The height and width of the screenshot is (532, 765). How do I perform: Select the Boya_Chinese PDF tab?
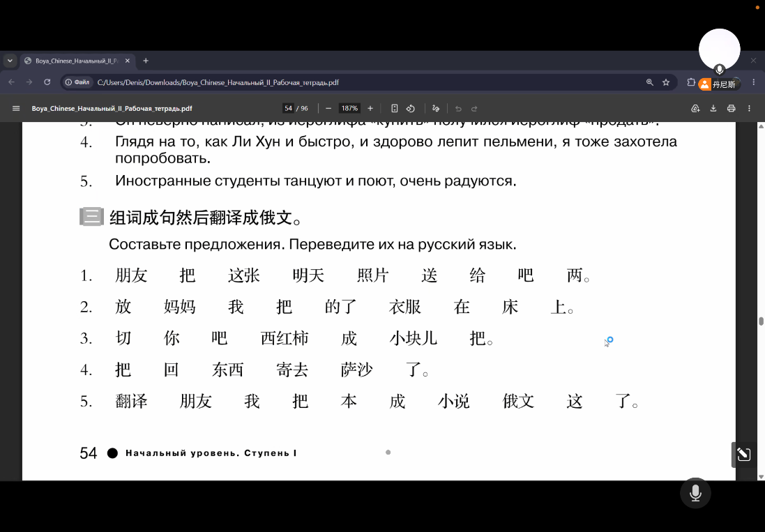[77, 61]
